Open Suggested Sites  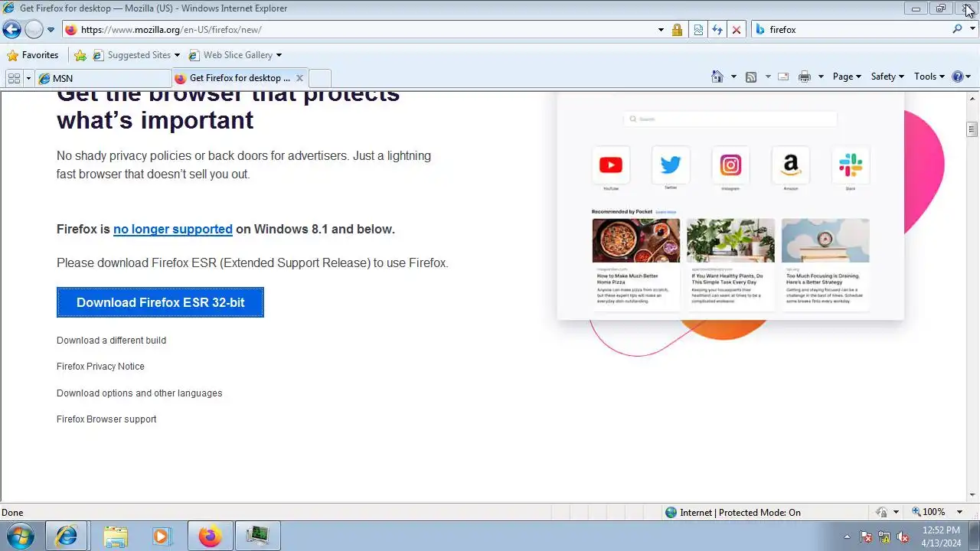[132, 55]
